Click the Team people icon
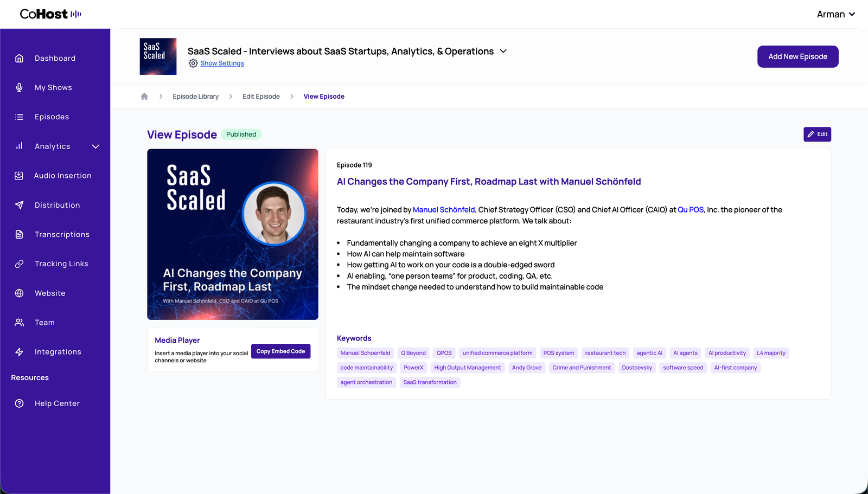 click(19, 322)
